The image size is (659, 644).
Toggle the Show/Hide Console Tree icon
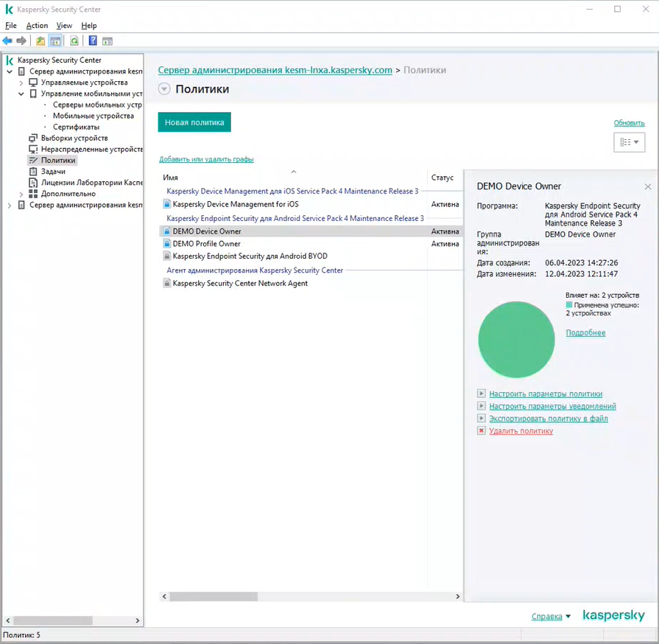pos(55,41)
